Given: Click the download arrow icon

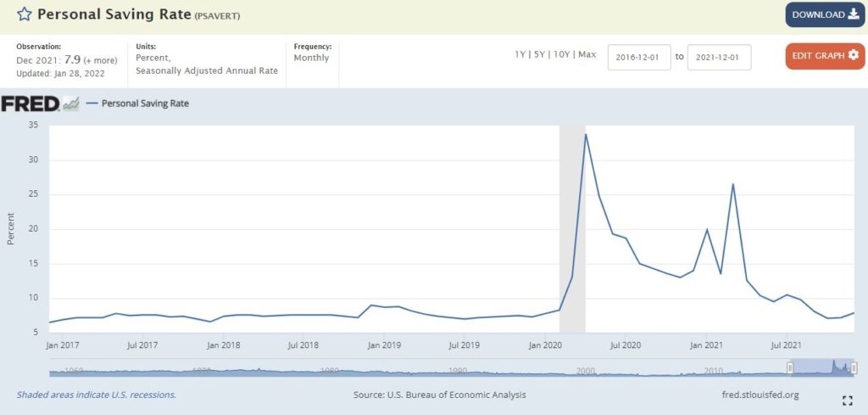Looking at the screenshot, I should pos(854,14).
